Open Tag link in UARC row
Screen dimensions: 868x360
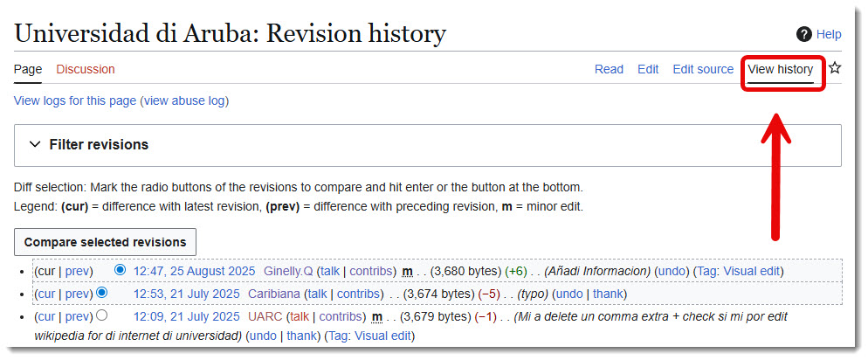point(337,336)
